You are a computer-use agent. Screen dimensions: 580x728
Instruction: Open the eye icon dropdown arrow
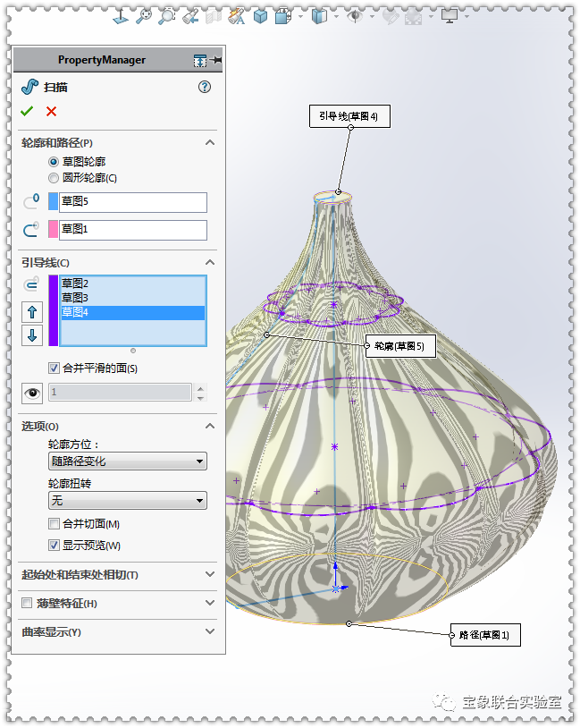pos(372,16)
